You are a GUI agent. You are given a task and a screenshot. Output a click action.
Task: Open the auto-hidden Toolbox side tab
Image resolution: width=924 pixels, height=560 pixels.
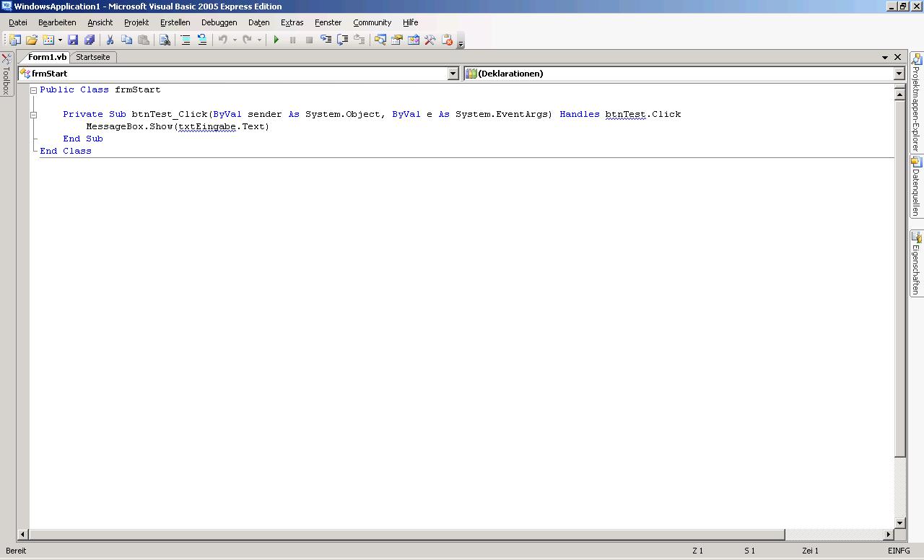pyautogui.click(x=6, y=74)
